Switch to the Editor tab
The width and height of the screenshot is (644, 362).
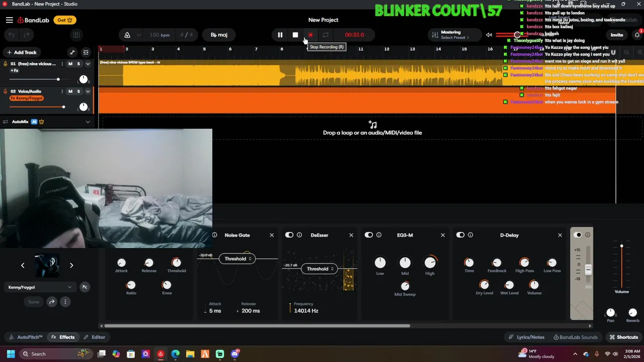tap(95, 337)
